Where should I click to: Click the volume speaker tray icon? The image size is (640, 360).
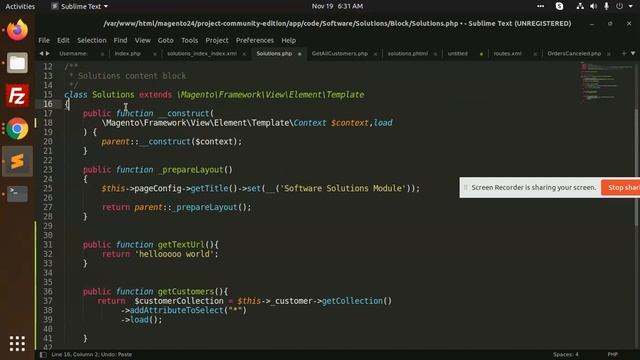coord(593,6)
